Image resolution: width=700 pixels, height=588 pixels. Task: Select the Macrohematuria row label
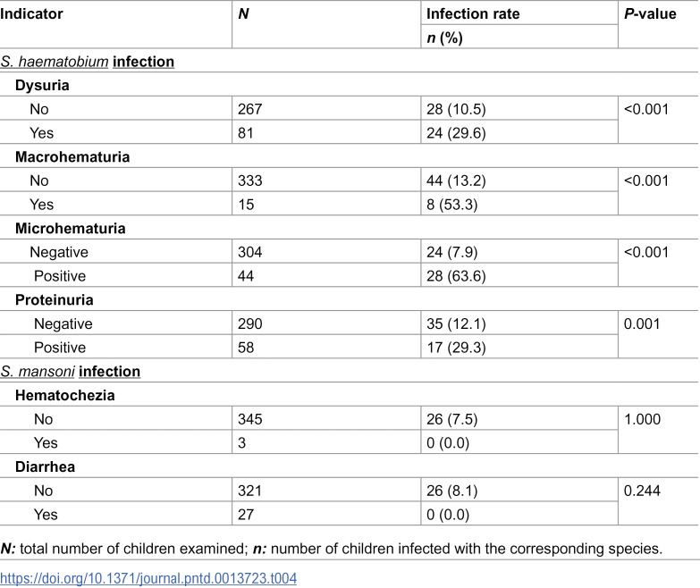pos(72,157)
